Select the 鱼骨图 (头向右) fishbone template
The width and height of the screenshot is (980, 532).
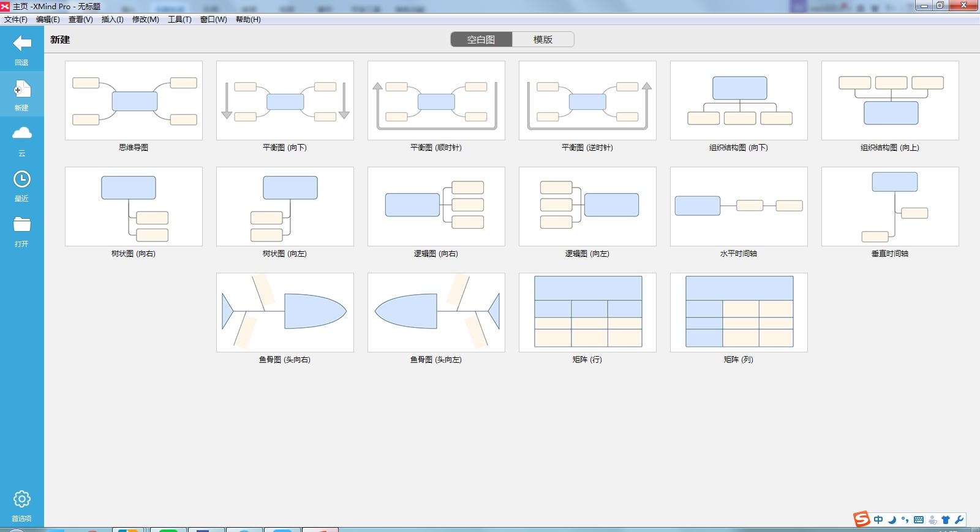coord(285,313)
